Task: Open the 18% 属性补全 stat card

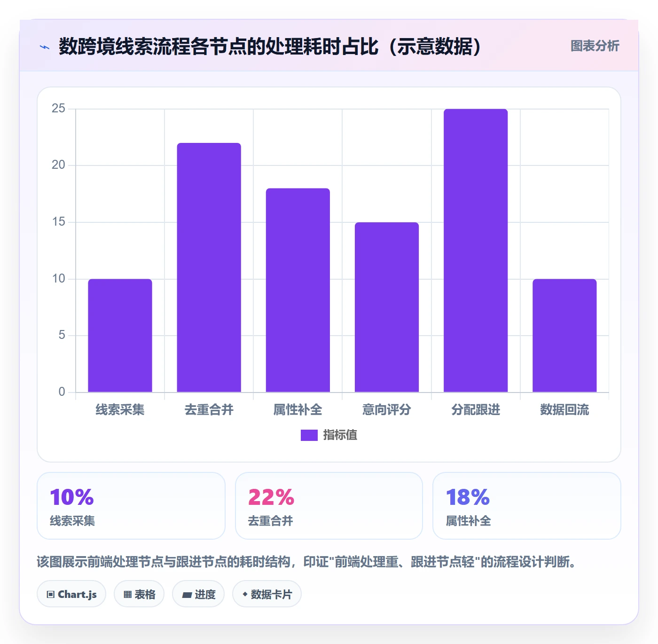Action: click(x=527, y=506)
